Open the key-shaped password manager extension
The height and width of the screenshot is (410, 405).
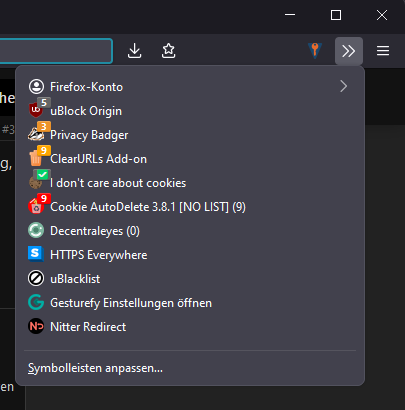(315, 51)
